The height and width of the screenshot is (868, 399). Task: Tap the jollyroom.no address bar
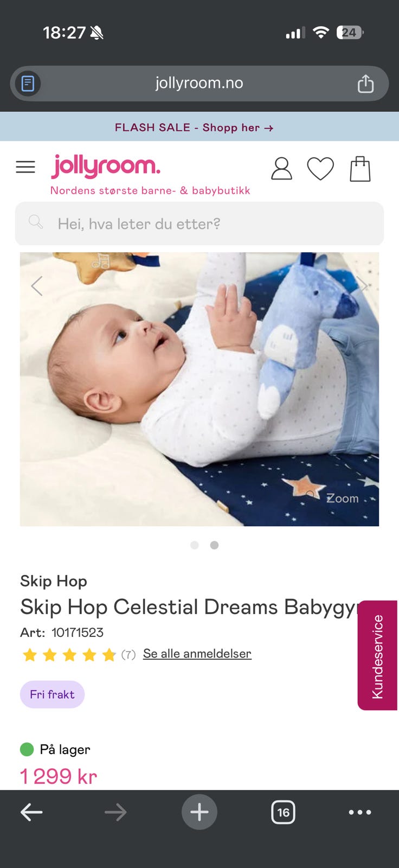(x=200, y=84)
